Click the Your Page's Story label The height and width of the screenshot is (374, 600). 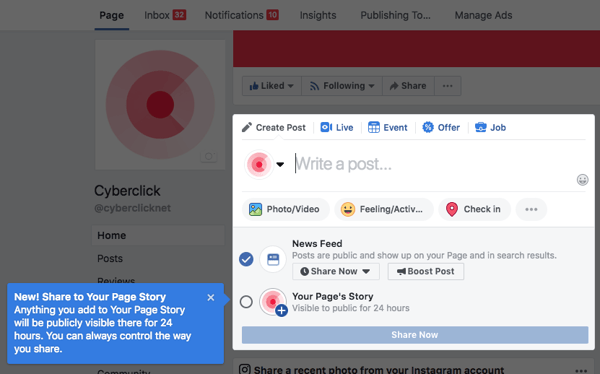[333, 296]
